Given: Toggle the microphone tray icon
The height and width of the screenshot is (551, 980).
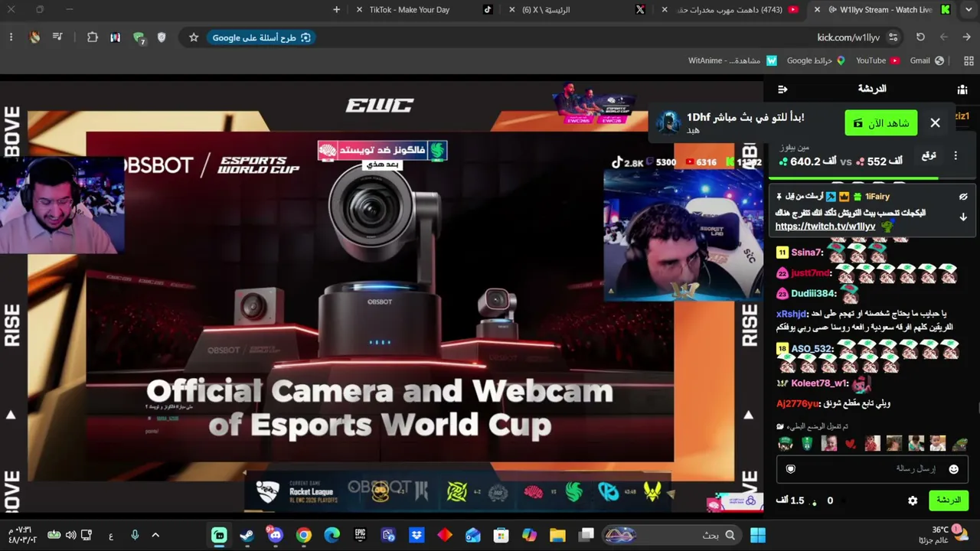Looking at the screenshot, I should coord(135,535).
